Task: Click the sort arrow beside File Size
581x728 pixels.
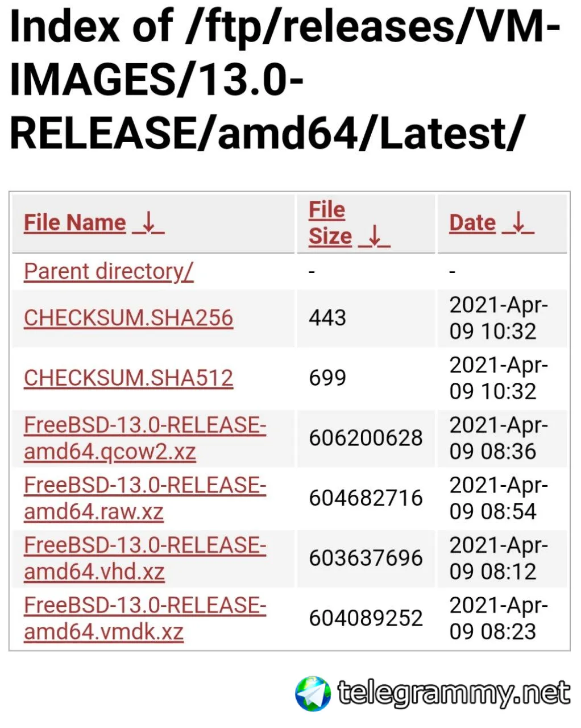Action: 374,236
